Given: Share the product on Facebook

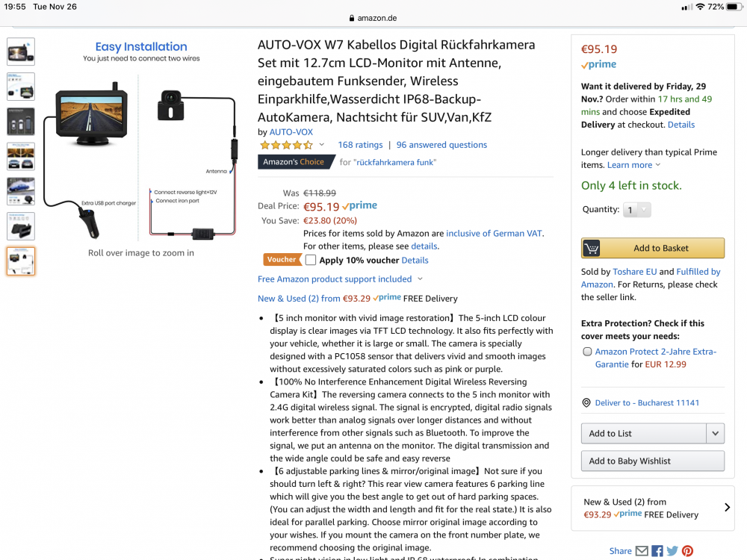Looking at the screenshot, I should pos(657,551).
